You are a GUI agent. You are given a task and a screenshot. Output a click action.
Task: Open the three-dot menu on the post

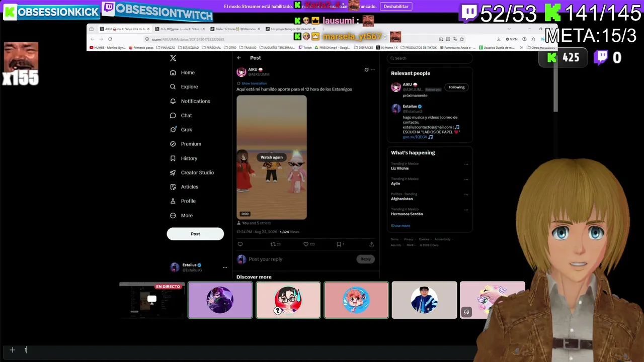[x=373, y=70]
